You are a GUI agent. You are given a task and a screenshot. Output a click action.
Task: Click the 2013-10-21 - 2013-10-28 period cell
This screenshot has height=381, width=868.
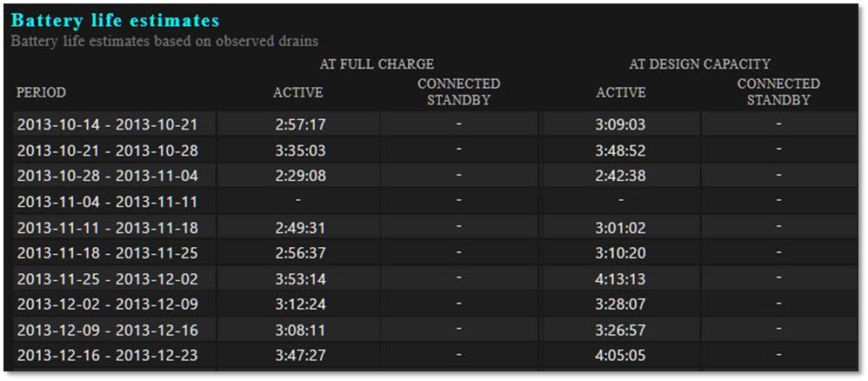click(107, 150)
